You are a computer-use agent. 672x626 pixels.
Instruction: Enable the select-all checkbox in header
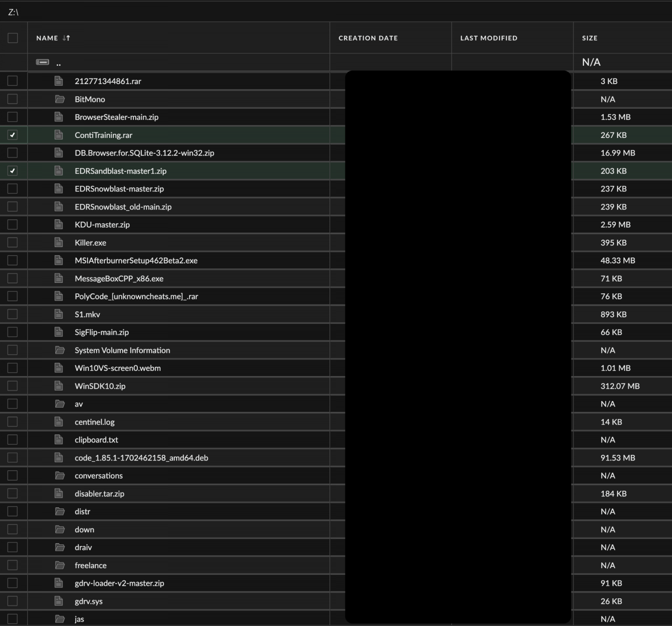pyautogui.click(x=13, y=38)
